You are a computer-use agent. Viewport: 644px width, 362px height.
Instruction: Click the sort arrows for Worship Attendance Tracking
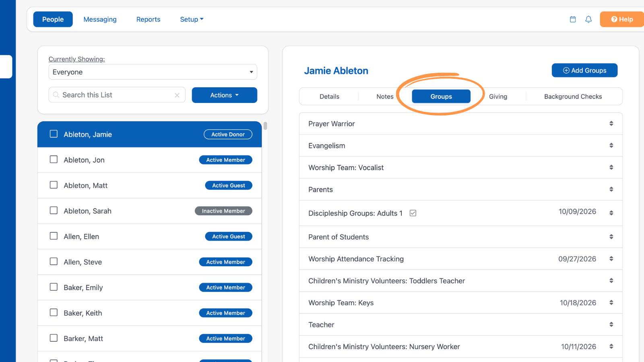(611, 259)
